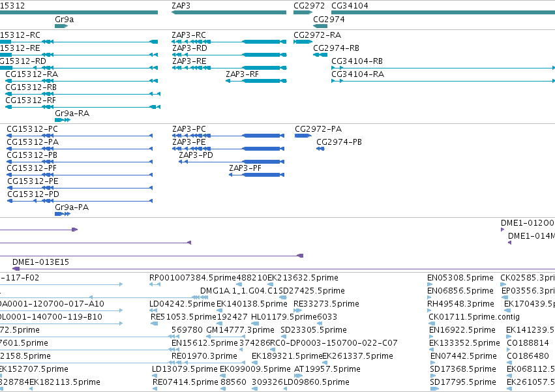Select the CG15312-PC protein label
Viewport: 555px width, 392px height.
(32, 129)
